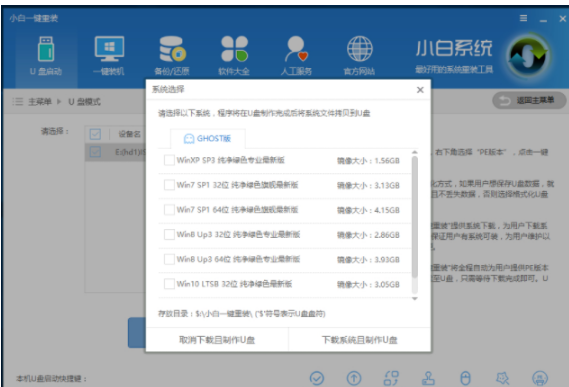
Task: Toggle the select-all checkbox beside 设备名
Action: [x=95, y=134]
